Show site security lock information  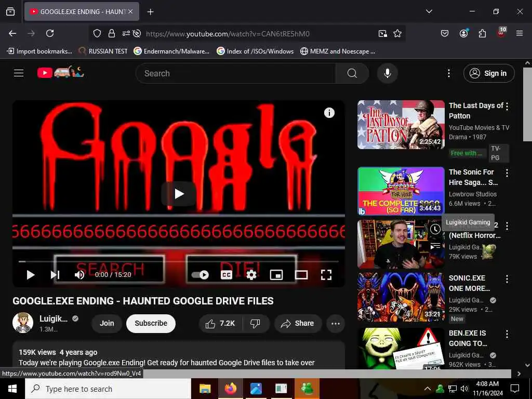111,33
